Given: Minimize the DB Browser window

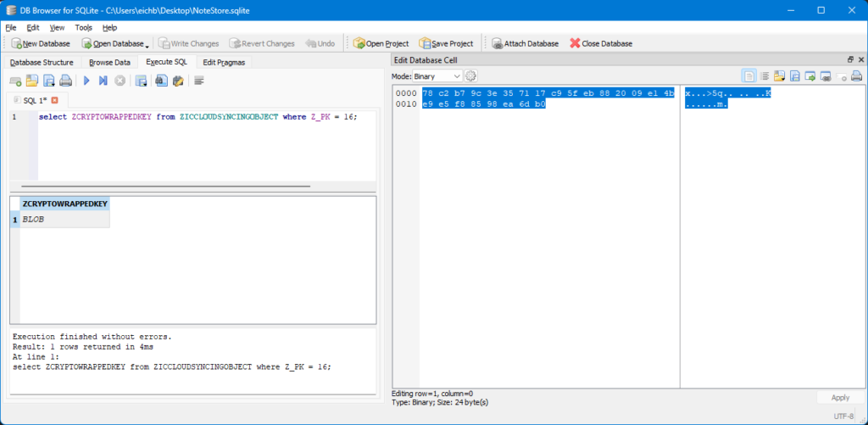Looking at the screenshot, I should pos(791,10).
